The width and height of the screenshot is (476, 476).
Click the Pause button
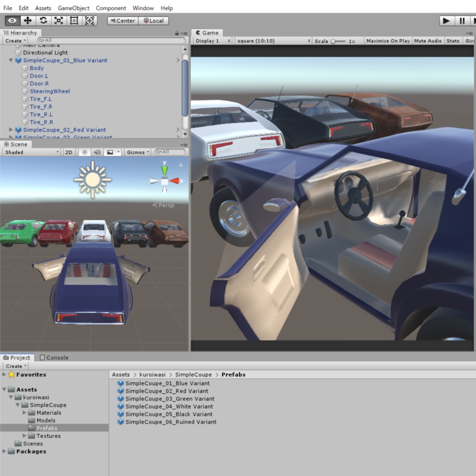[462, 21]
